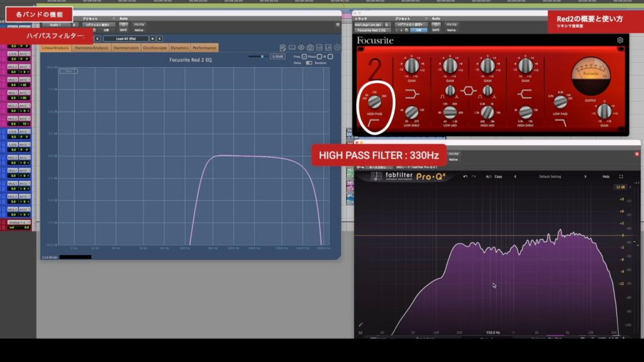Toggle the Phase checkbox
Screen dimensions: 644x362
point(319,57)
